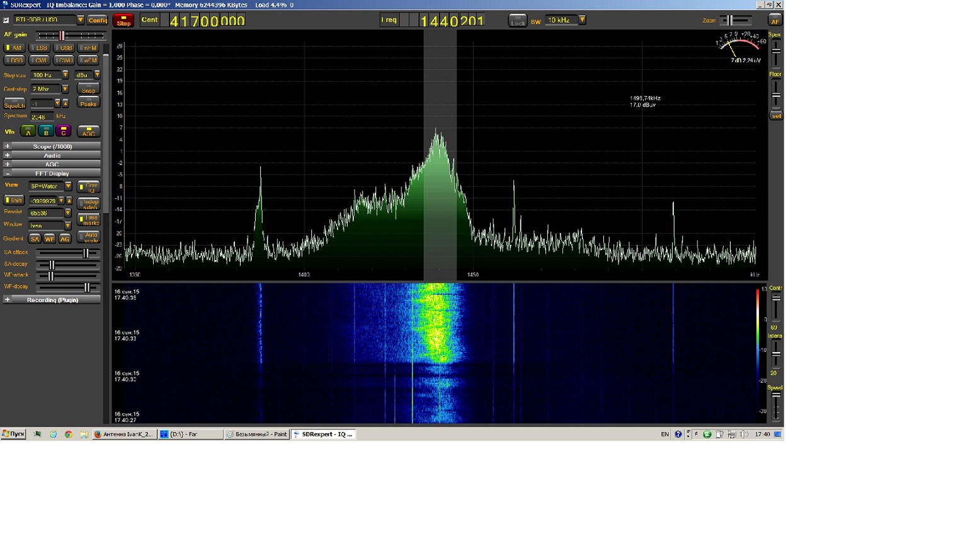The height and width of the screenshot is (551, 980).
Task: Open Chrome quick launch icon in taskbar
Action: pyautogui.click(x=69, y=435)
